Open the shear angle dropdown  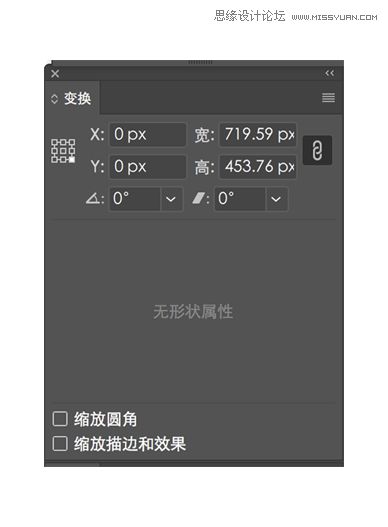coord(277,199)
